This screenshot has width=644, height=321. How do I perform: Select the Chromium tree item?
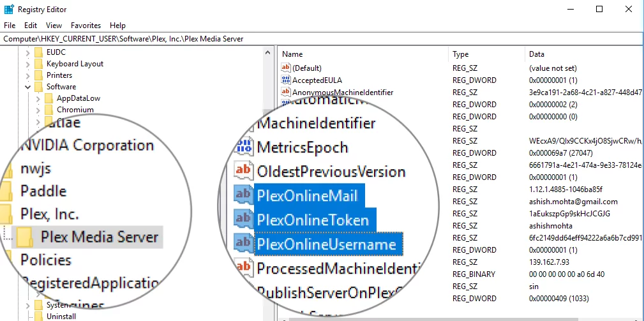tap(75, 110)
